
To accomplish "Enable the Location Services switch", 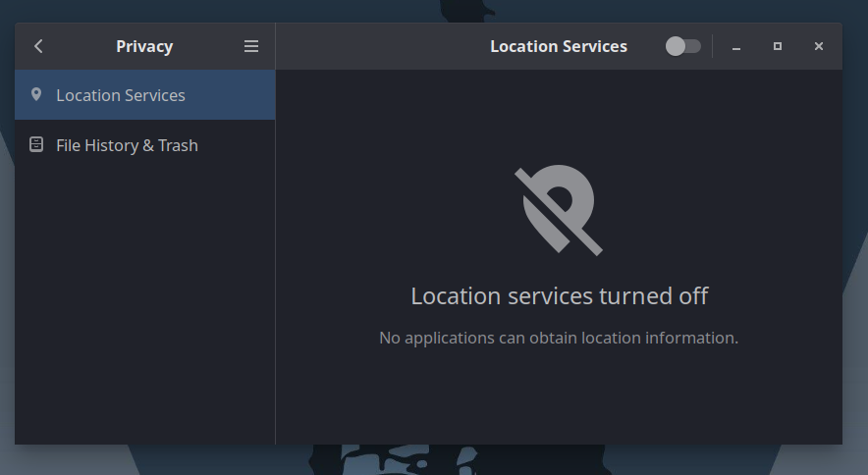I will pos(682,46).
